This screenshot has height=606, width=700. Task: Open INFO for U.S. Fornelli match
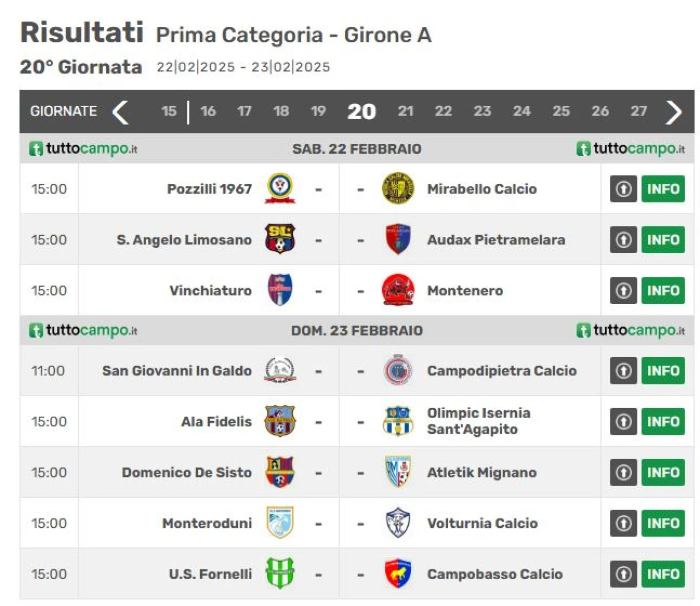(x=663, y=574)
